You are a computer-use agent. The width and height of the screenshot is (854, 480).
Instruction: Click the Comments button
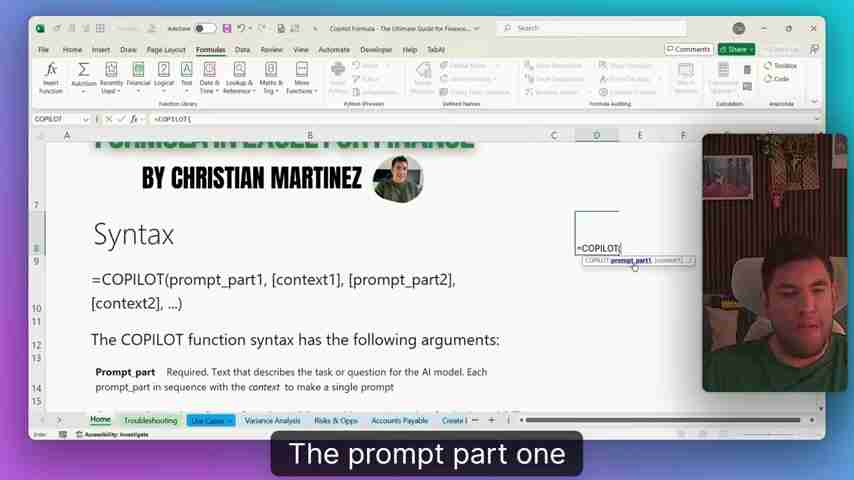(688, 50)
